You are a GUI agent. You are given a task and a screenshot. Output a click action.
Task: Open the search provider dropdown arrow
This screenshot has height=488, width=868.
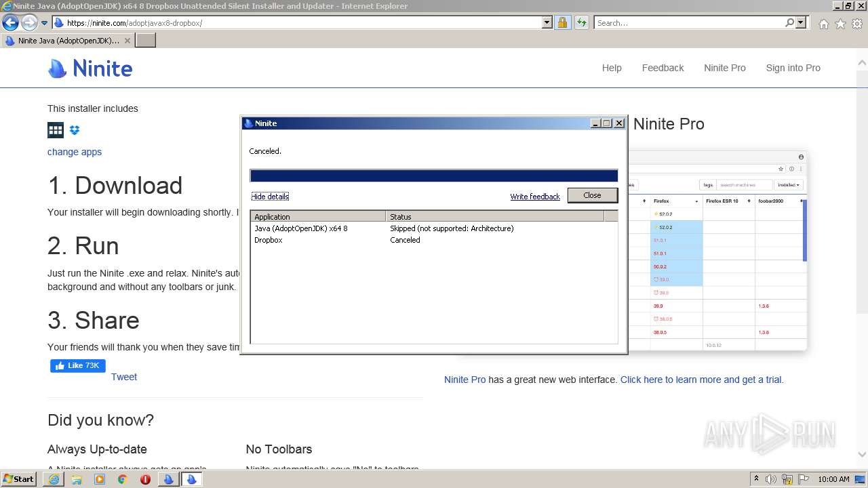[x=801, y=22]
